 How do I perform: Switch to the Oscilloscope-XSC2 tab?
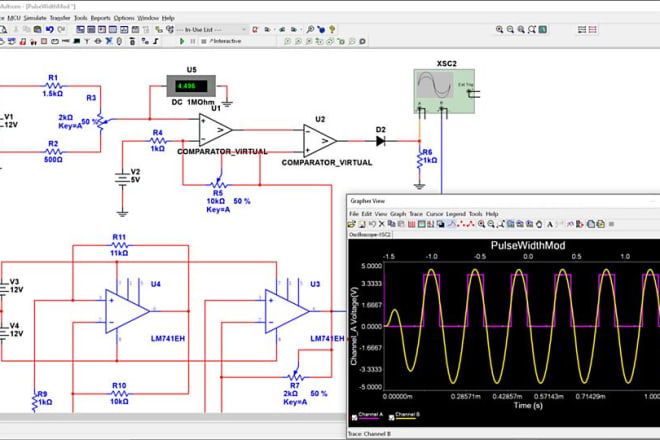[370, 235]
